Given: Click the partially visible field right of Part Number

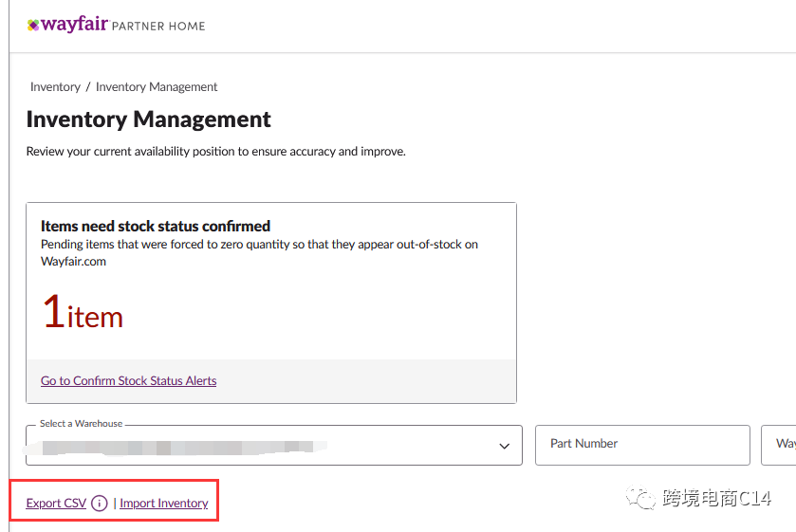Looking at the screenshot, I should 779,445.
